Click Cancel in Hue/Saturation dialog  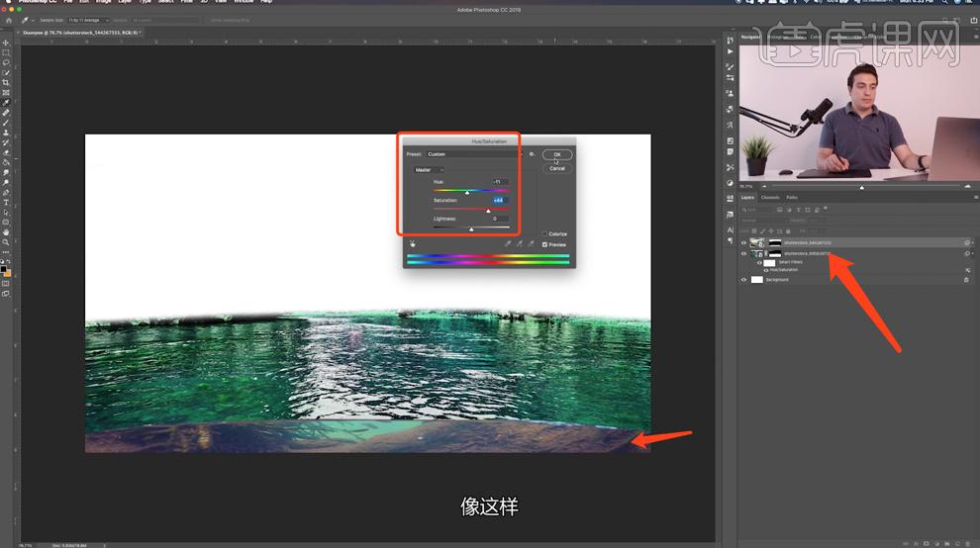[x=557, y=168]
